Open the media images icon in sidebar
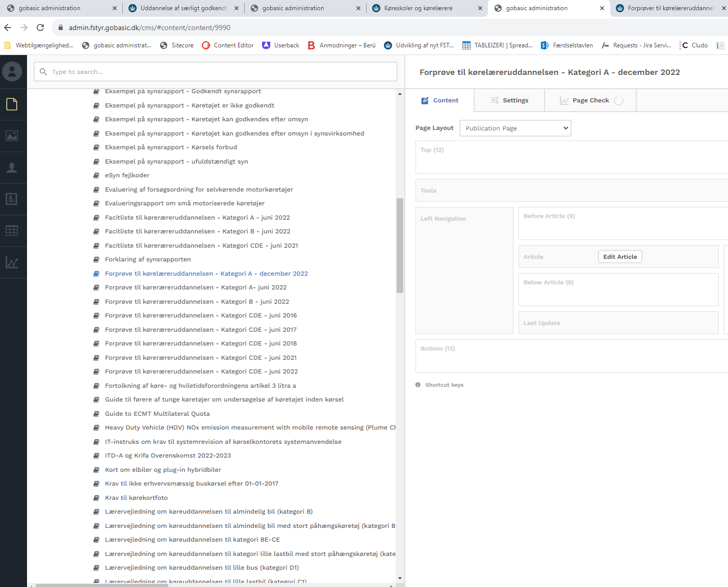 pos(12,136)
